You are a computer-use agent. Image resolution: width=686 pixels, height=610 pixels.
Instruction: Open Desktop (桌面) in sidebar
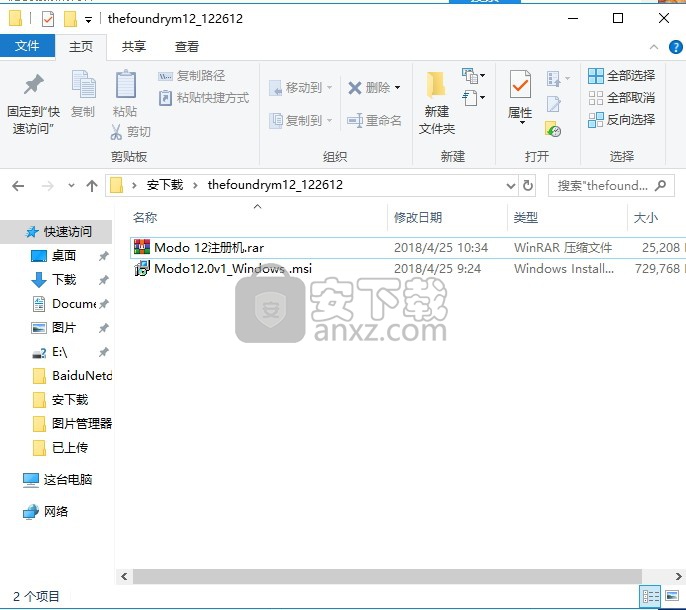(64, 256)
